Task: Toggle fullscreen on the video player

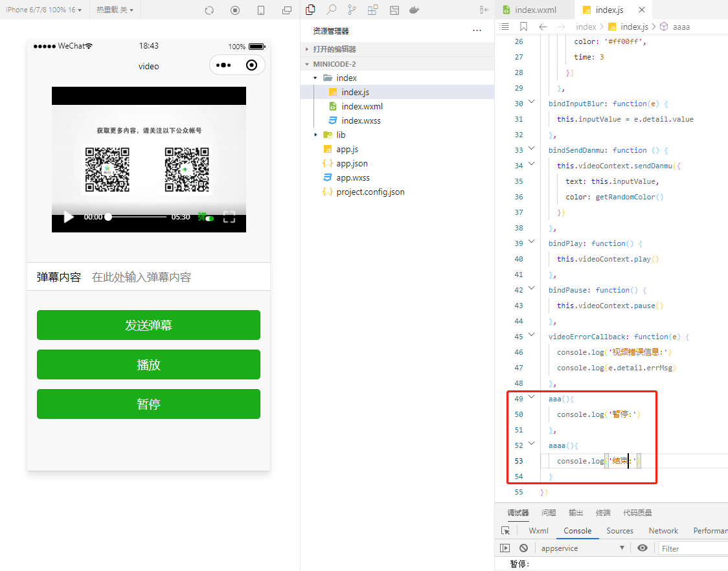Action: [x=229, y=217]
